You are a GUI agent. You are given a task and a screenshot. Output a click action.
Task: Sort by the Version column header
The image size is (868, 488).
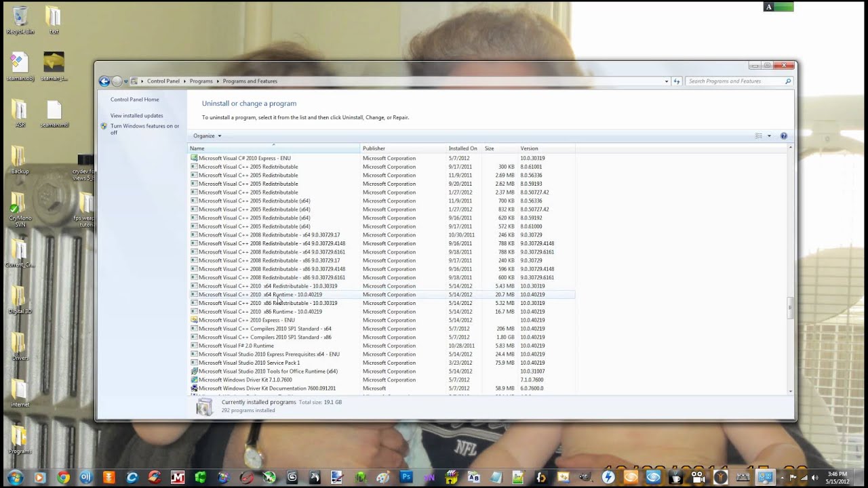point(547,148)
